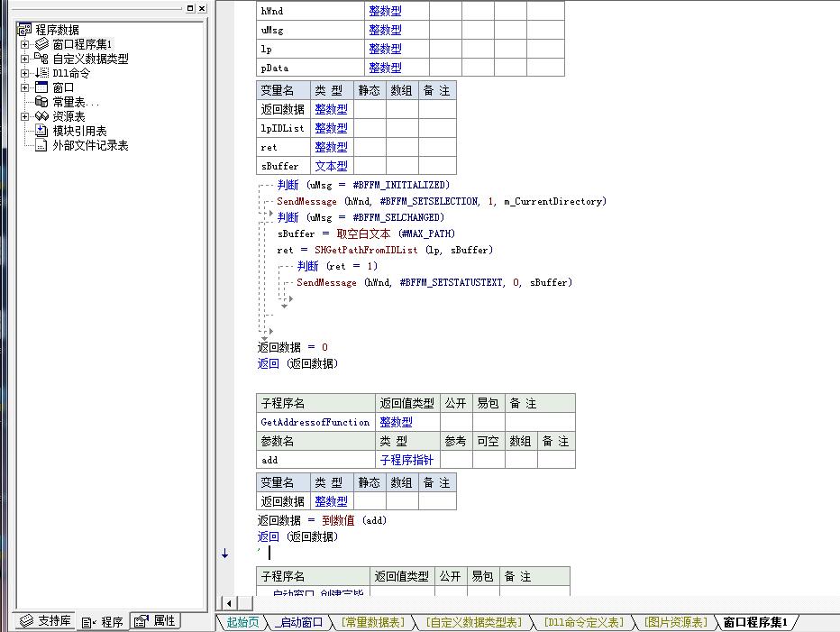Switch to the 程序 panel tab
840x632 pixels.
point(103,621)
